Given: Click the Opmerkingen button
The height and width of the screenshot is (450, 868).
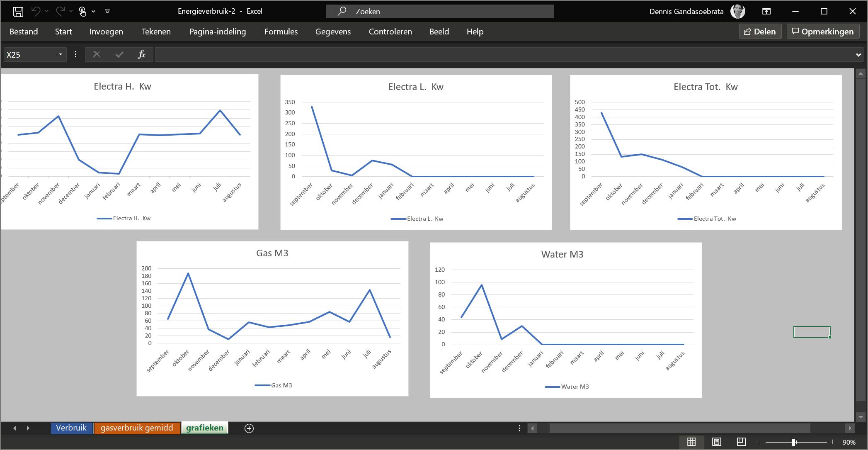Looking at the screenshot, I should click(x=822, y=31).
